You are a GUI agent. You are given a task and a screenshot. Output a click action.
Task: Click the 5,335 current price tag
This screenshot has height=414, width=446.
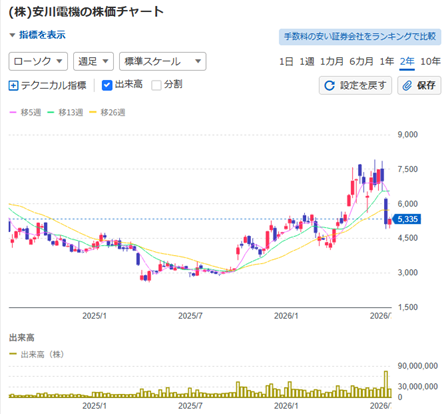406,219
